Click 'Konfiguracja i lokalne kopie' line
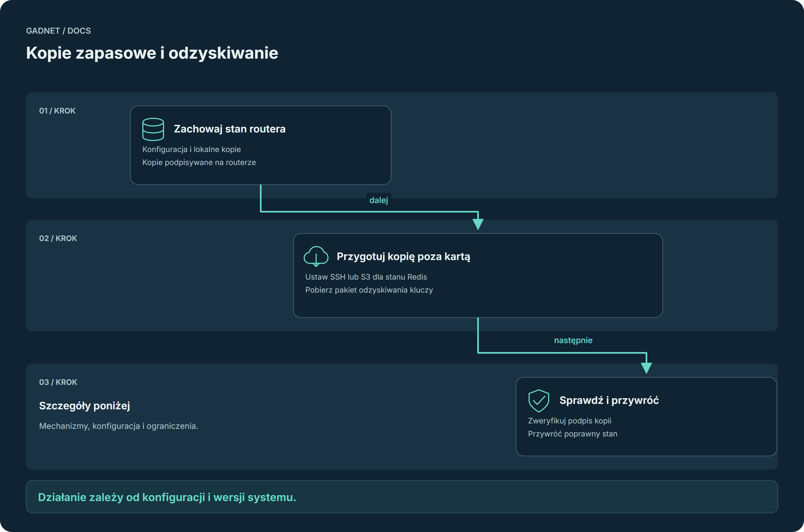The height and width of the screenshot is (532, 804). point(191,149)
